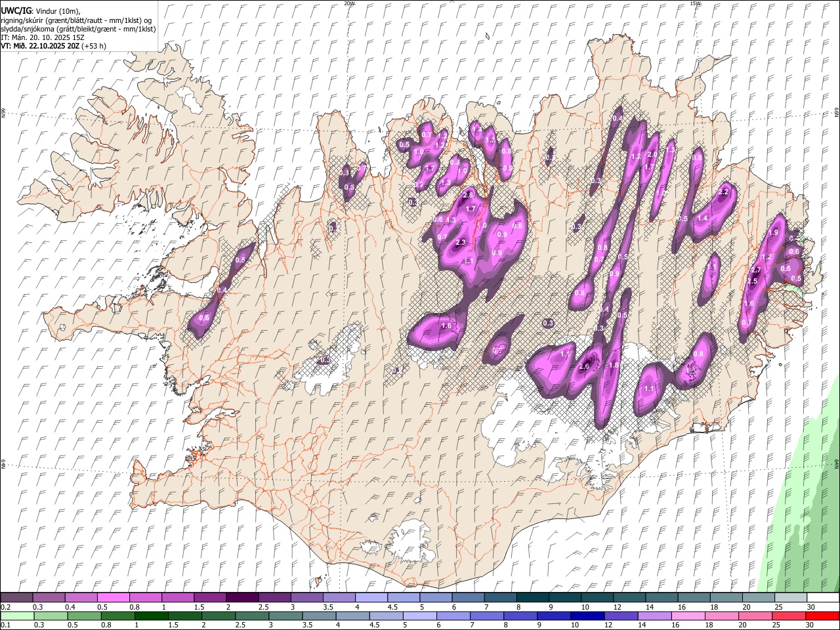Select the darkest green 1–1.5 swatch in bottom legend row
Screen dimensions: 840x630
coord(152,616)
